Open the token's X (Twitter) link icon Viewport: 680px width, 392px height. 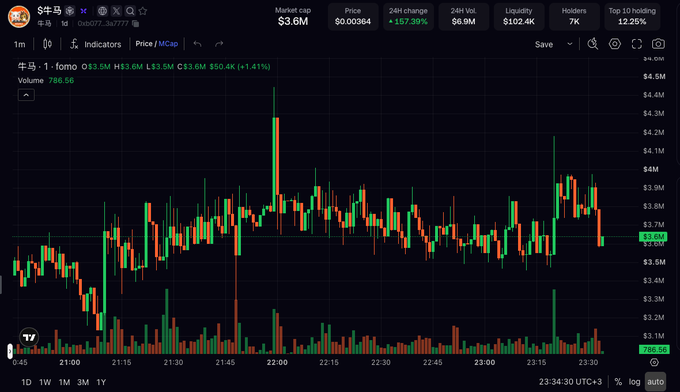(116, 11)
